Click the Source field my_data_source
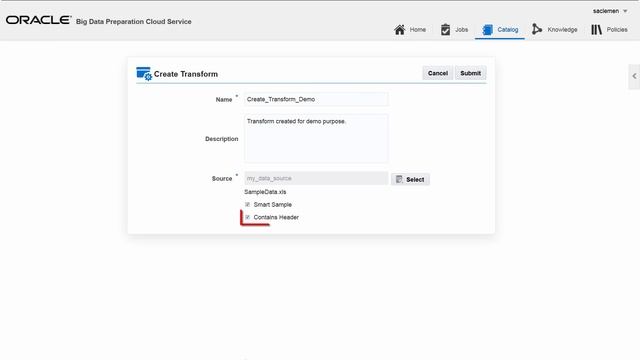 click(316, 178)
